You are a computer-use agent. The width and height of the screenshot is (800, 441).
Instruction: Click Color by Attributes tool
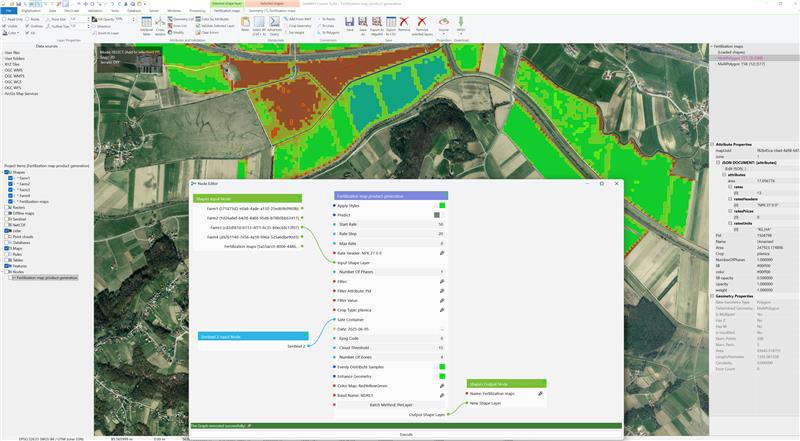click(211, 19)
